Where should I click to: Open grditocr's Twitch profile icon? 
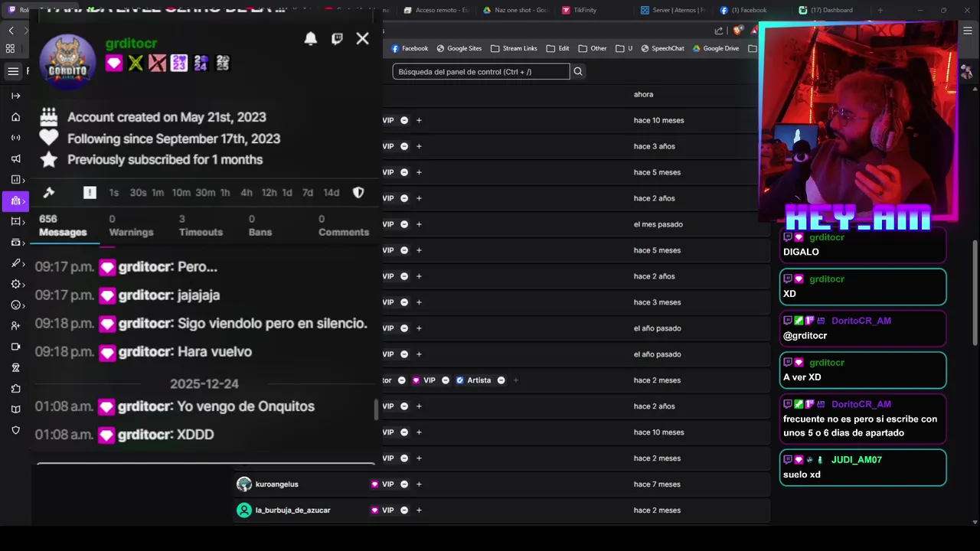pos(337,38)
